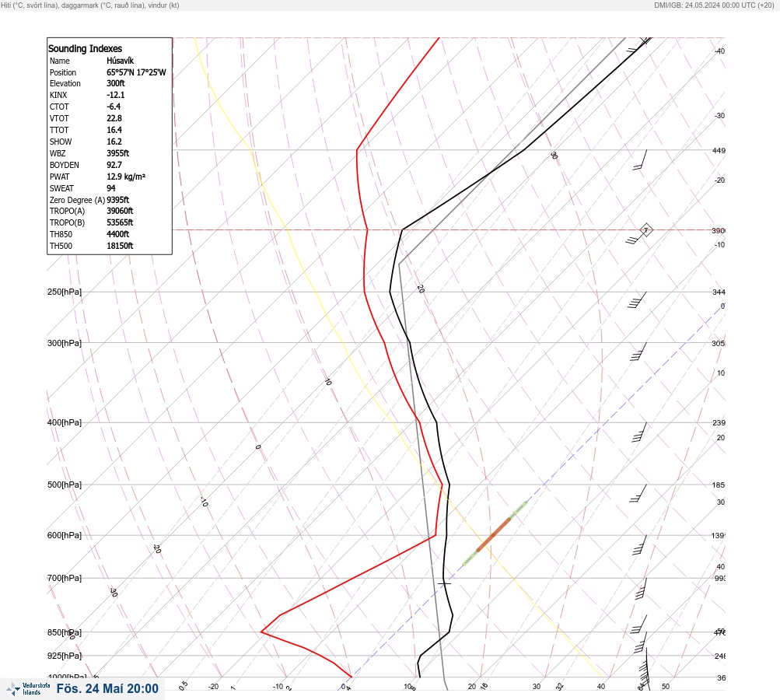The height and width of the screenshot is (700, 780).
Task: Click the TTOT value 16.4
Action: pos(114,130)
